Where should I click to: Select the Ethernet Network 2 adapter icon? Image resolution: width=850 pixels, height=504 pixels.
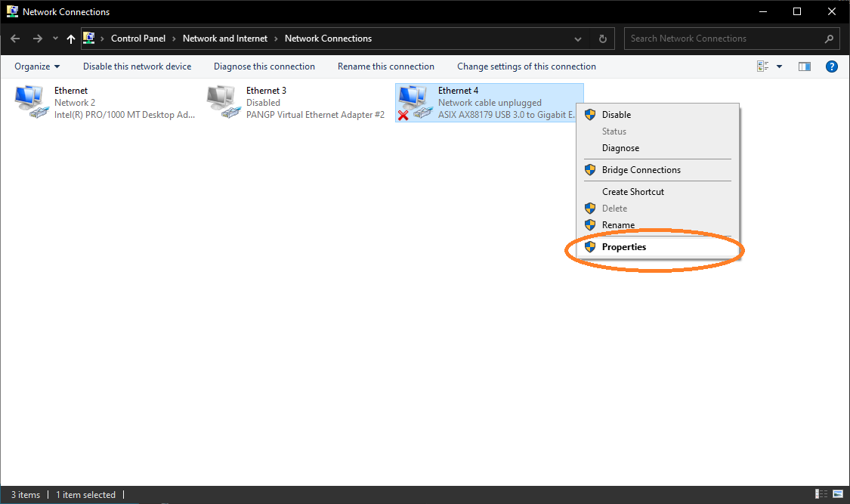coord(30,102)
